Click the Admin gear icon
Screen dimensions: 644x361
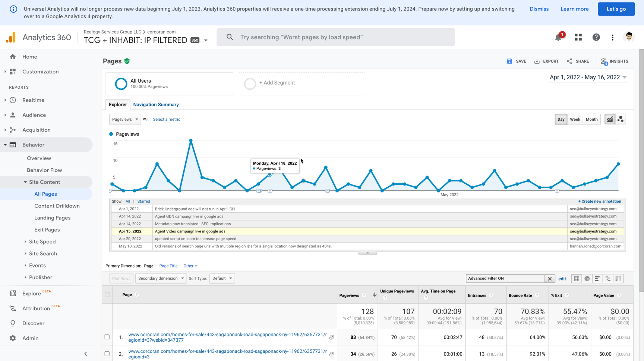click(x=13, y=338)
